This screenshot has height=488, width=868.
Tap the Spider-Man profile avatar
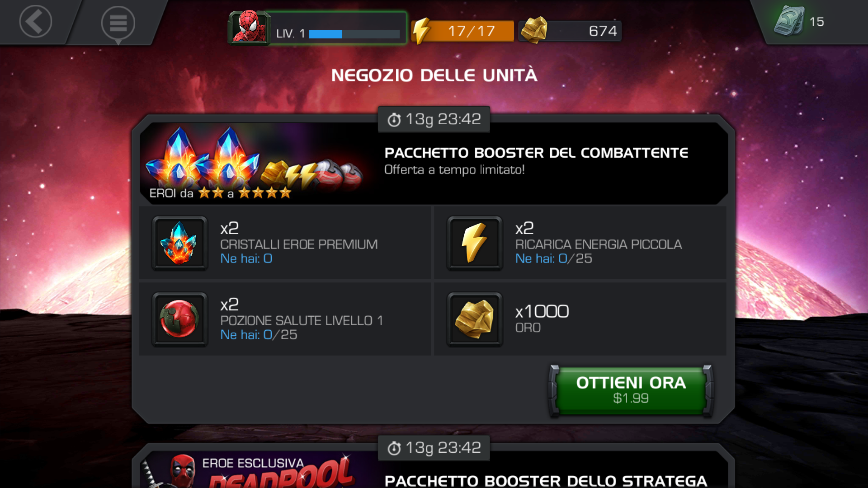pos(249,28)
